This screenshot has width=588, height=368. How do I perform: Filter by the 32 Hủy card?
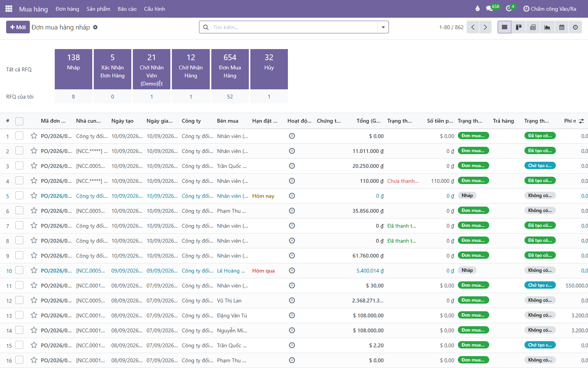point(269,69)
